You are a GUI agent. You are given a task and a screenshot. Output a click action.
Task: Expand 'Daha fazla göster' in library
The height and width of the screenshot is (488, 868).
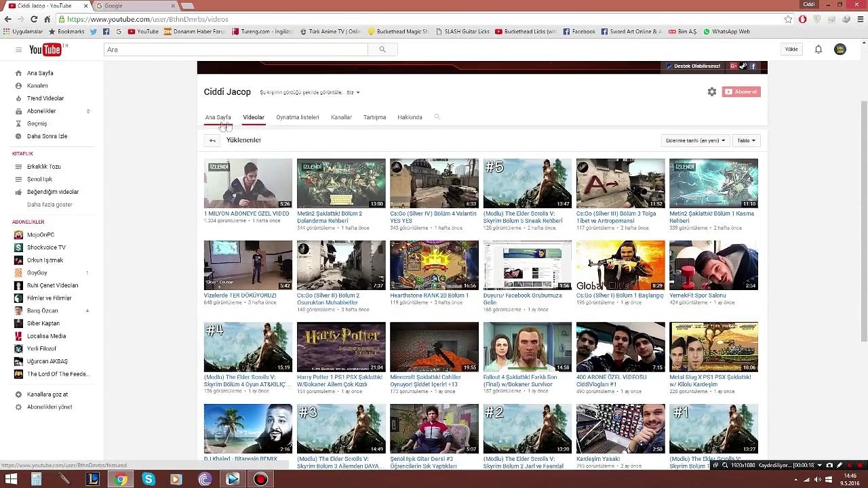click(50, 205)
